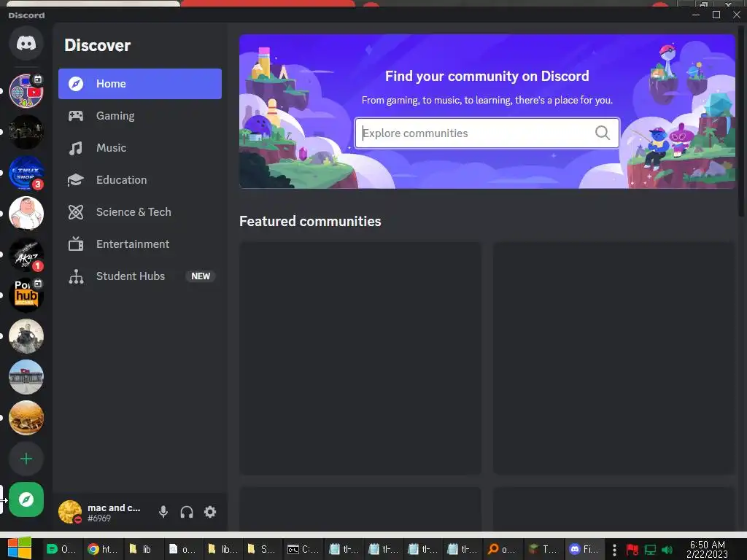
Task: Click the mac and c... user avatar
Action: (x=70, y=512)
